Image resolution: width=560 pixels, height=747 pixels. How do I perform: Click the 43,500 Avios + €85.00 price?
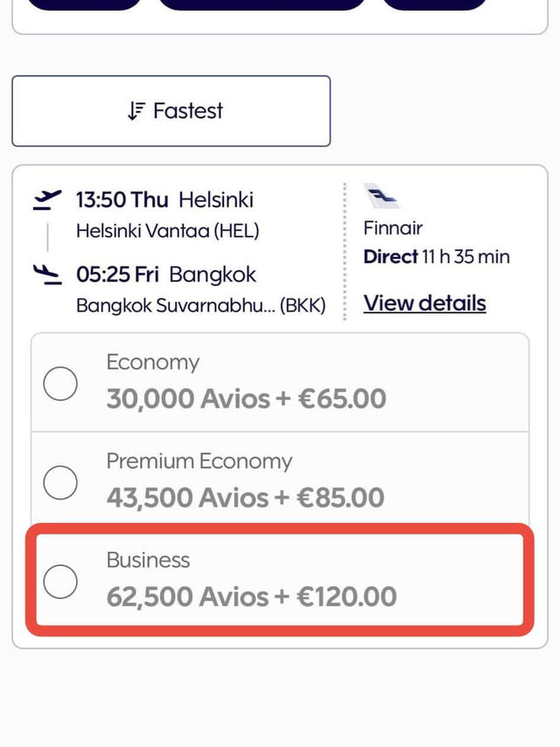246,498
